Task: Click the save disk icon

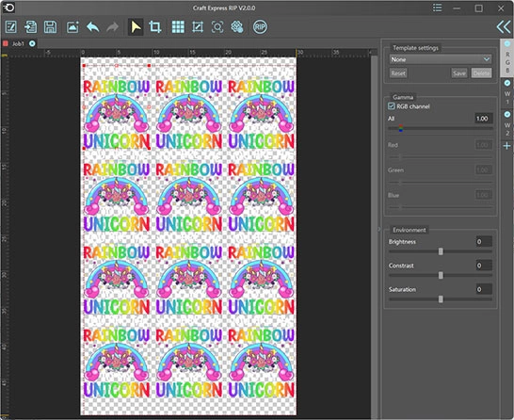Action: click(x=50, y=27)
